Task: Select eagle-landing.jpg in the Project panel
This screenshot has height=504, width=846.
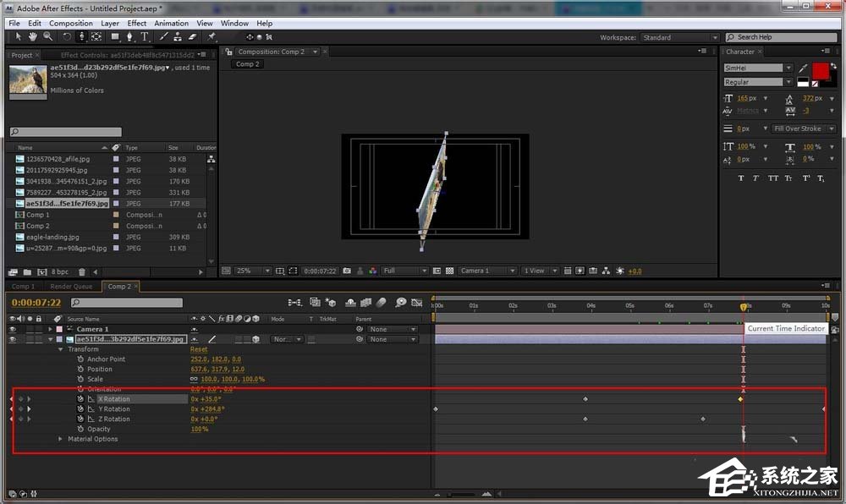Action: [52, 238]
